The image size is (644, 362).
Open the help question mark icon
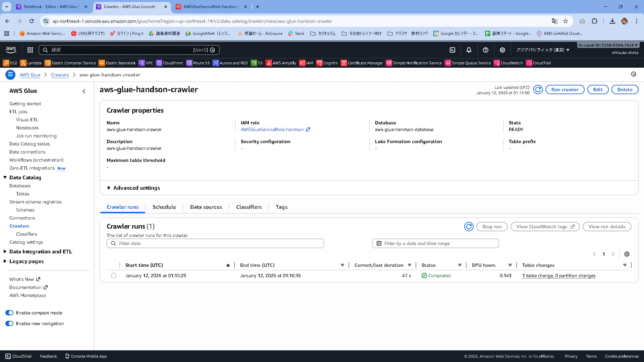(x=485, y=50)
